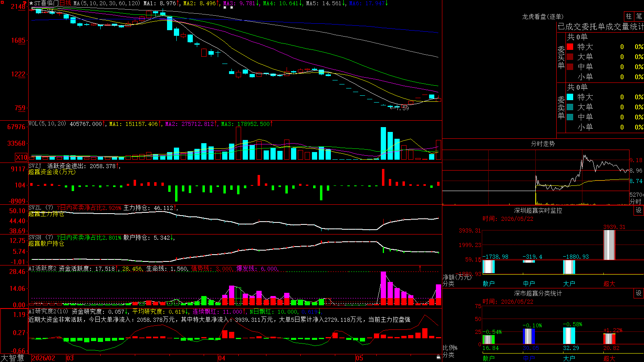Click the 超大 bar in 深市超赢分类统计
This screenshot has width=644, height=362.
tap(609, 339)
